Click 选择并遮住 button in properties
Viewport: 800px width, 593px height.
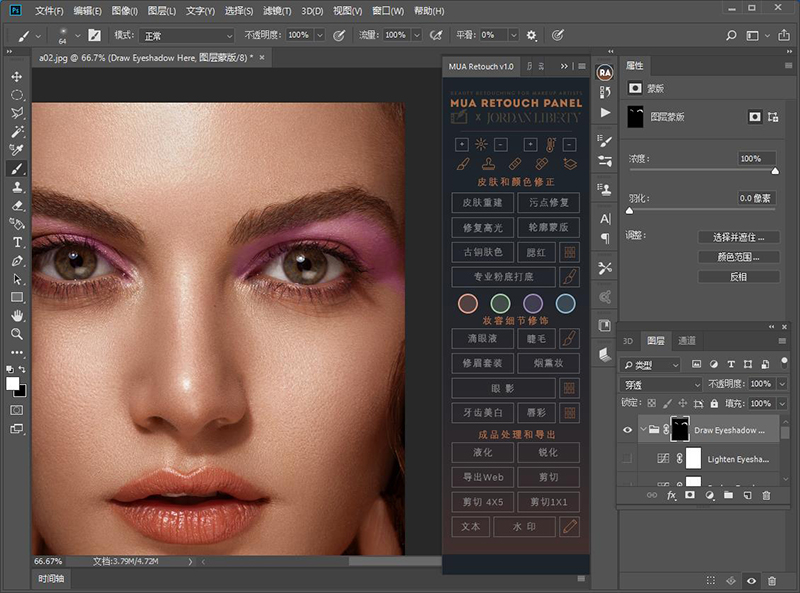click(738, 237)
